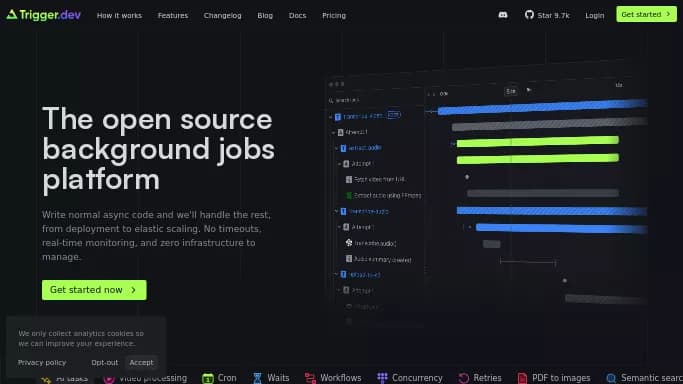Choose Opt-out of analytics cookies

coord(105,362)
